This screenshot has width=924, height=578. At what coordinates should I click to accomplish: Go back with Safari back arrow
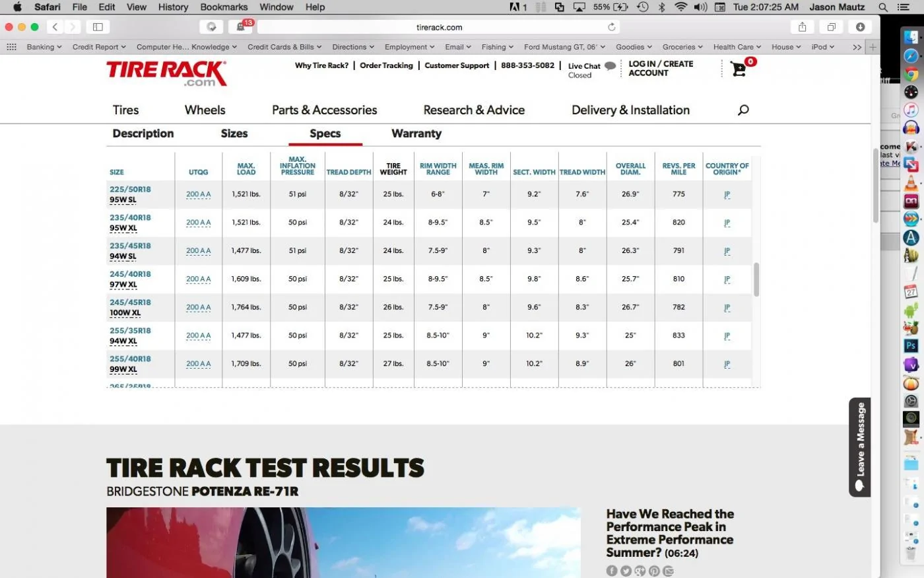point(55,27)
